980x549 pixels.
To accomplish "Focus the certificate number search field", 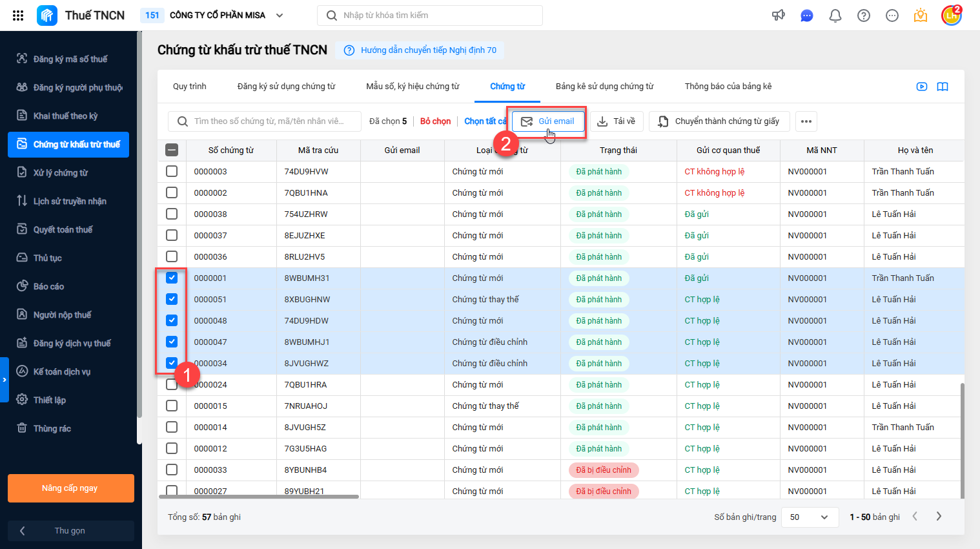I will (265, 121).
